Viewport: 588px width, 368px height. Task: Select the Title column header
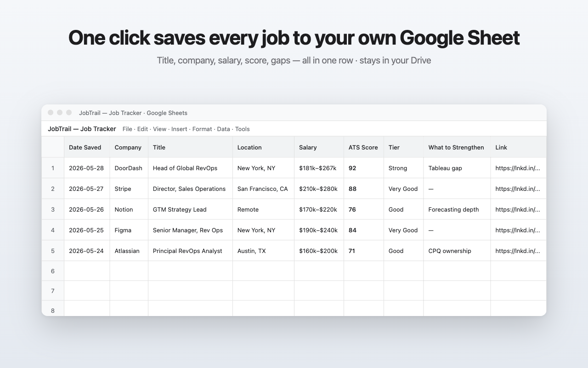coord(190,147)
